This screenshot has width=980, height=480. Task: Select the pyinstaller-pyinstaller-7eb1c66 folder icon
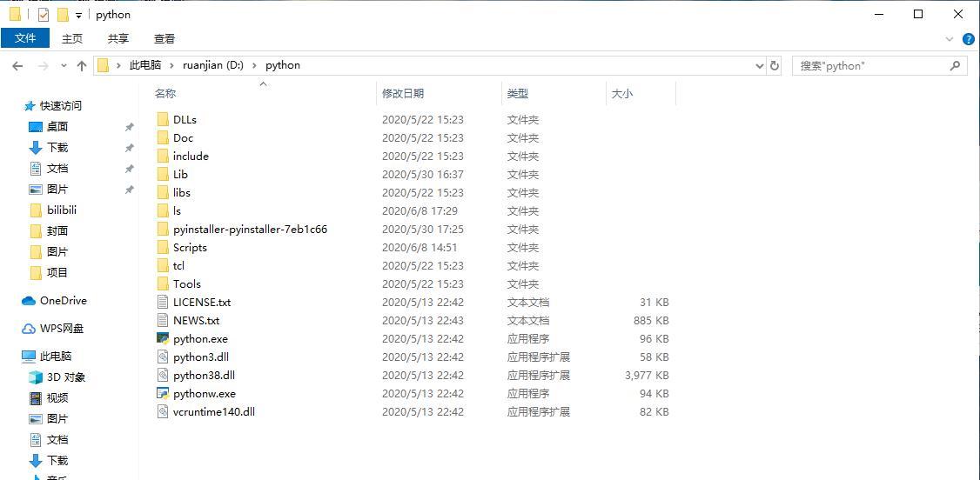click(x=163, y=229)
